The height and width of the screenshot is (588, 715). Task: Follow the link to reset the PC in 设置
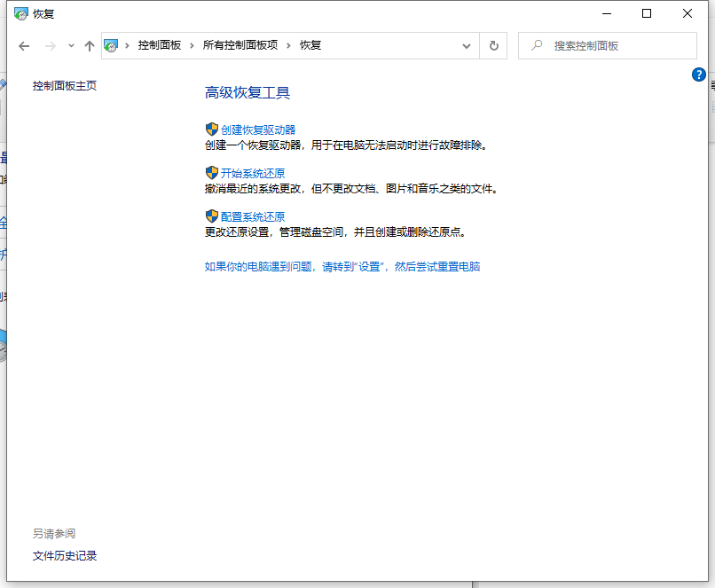(x=342, y=266)
